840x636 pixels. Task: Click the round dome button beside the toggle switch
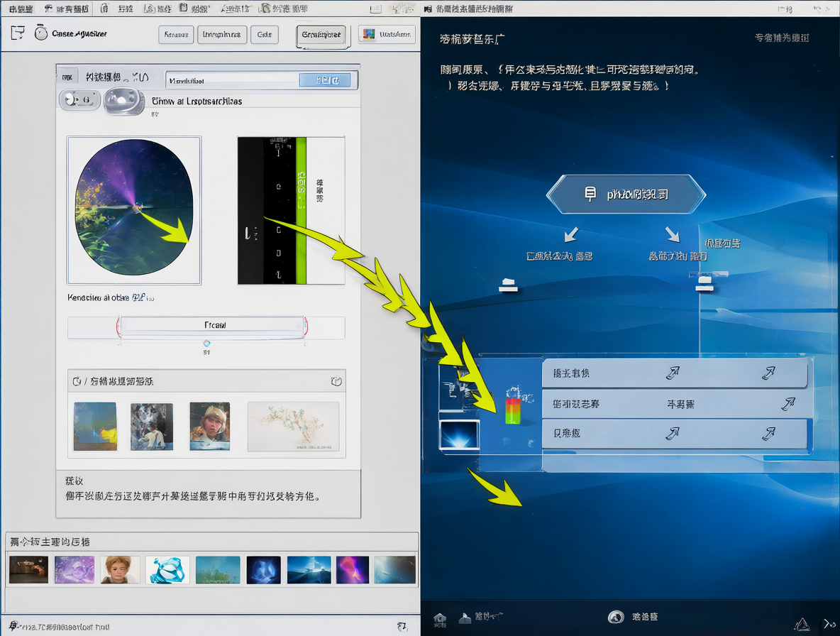[x=123, y=101]
